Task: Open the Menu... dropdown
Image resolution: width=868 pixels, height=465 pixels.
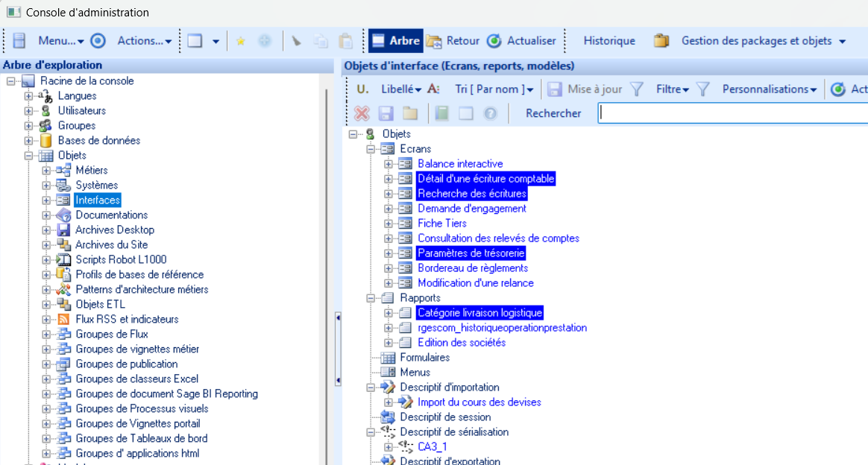Action: tap(61, 41)
